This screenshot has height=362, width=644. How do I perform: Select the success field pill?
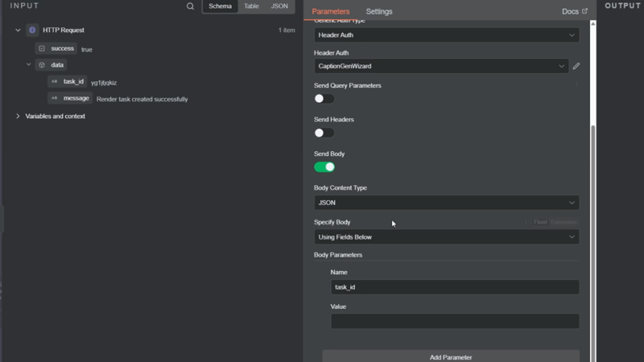tap(56, 48)
